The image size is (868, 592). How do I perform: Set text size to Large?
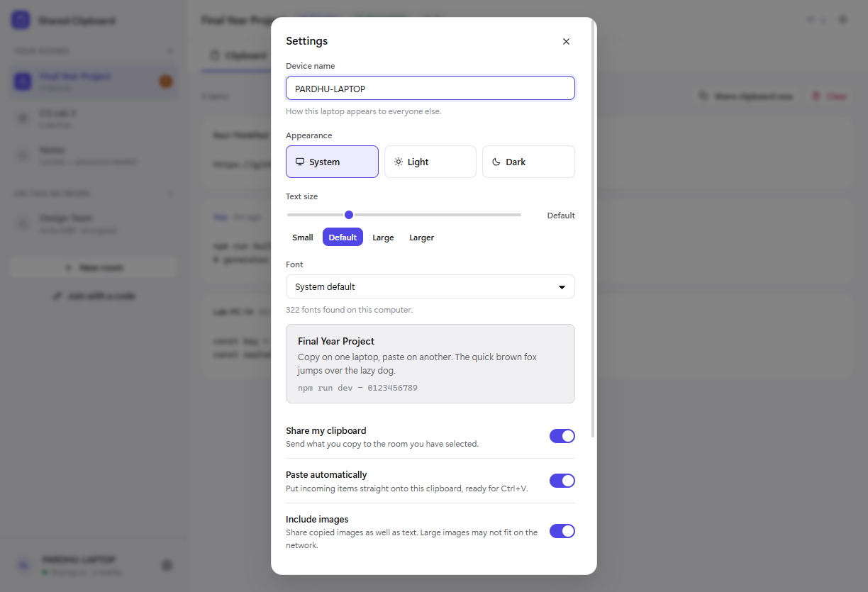pyautogui.click(x=383, y=238)
